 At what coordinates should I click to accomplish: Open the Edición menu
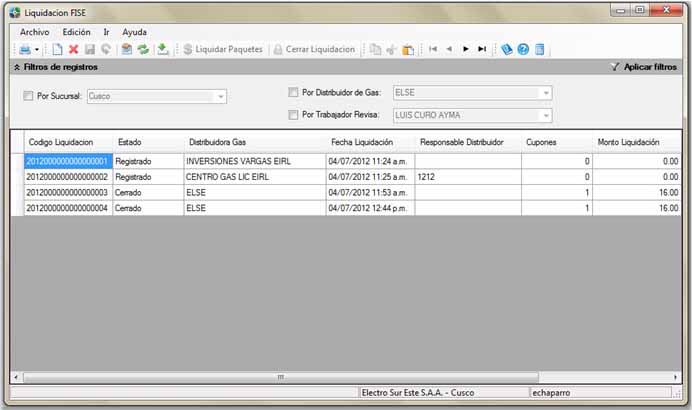pyautogui.click(x=76, y=32)
